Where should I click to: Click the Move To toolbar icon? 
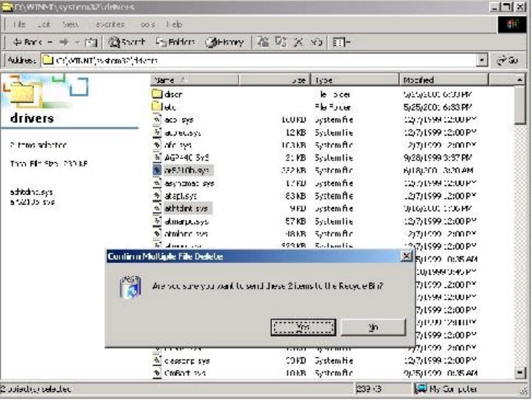click(x=263, y=42)
